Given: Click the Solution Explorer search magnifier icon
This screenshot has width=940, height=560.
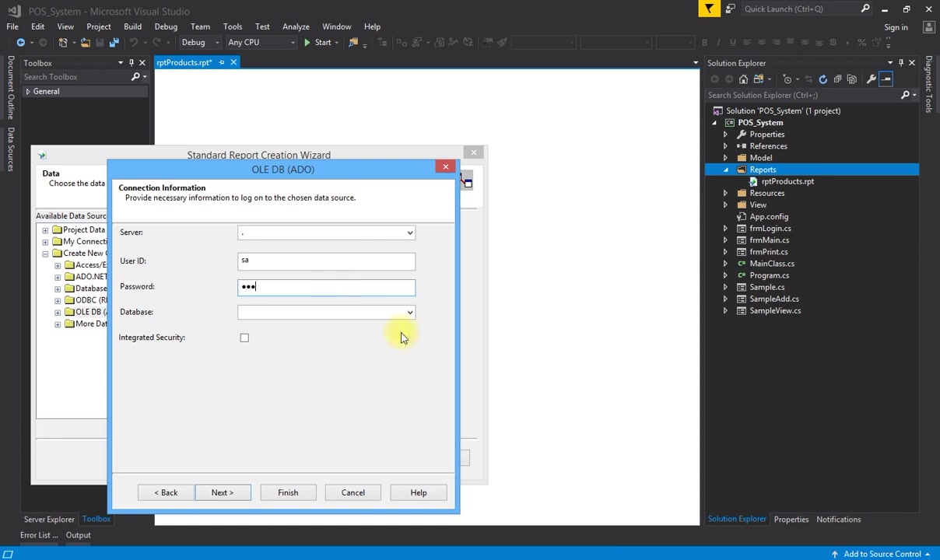Looking at the screenshot, I should (x=905, y=95).
